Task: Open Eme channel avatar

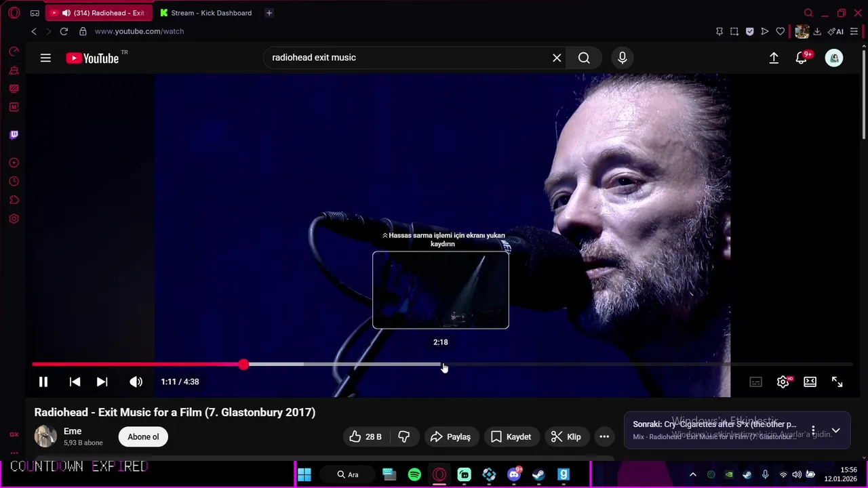Action: pyautogui.click(x=45, y=436)
